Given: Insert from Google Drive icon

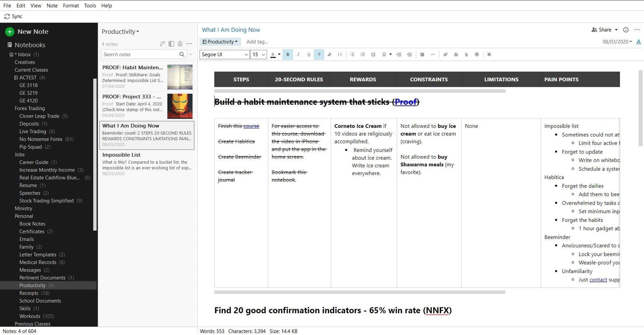Looking at the screenshot, I should 456,54.
